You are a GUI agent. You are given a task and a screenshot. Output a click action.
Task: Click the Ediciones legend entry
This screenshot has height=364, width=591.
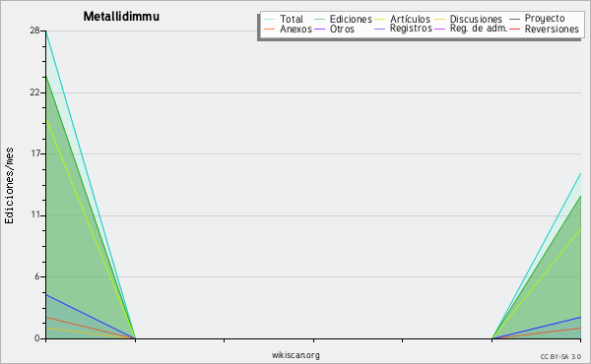tap(351, 20)
